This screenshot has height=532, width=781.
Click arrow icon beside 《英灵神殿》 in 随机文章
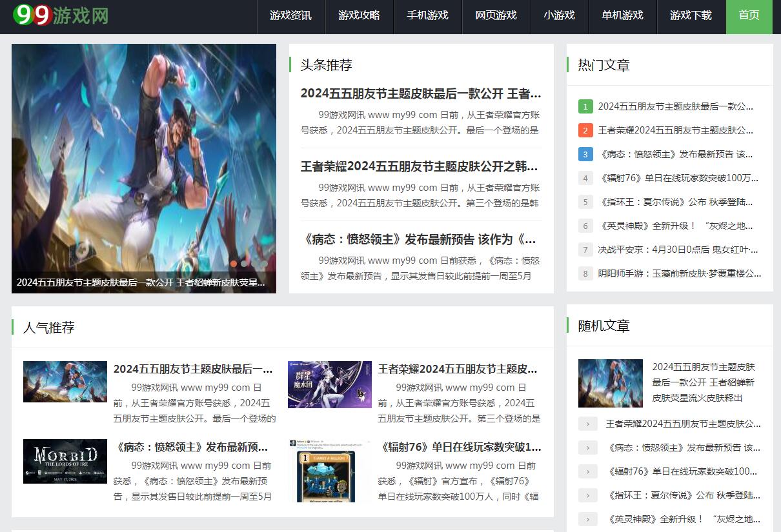tap(588, 519)
